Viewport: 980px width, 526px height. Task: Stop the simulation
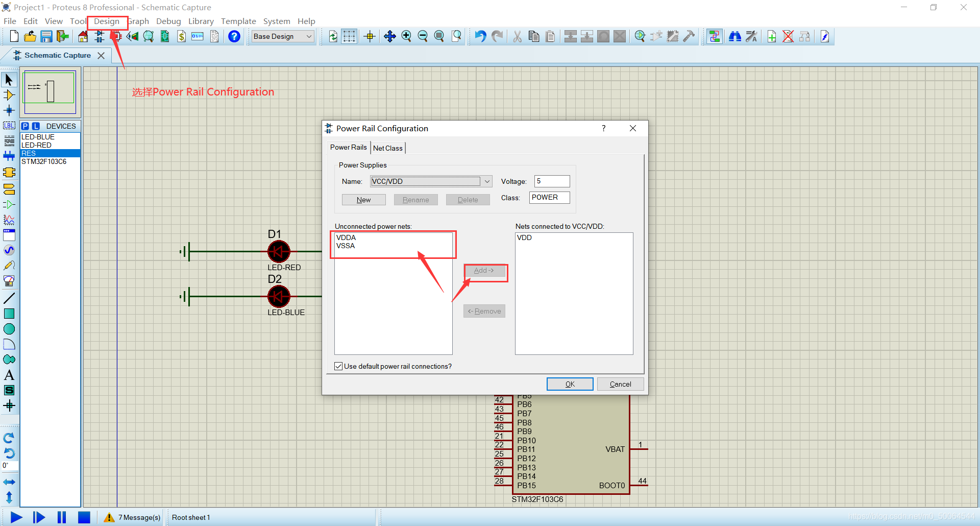point(84,517)
